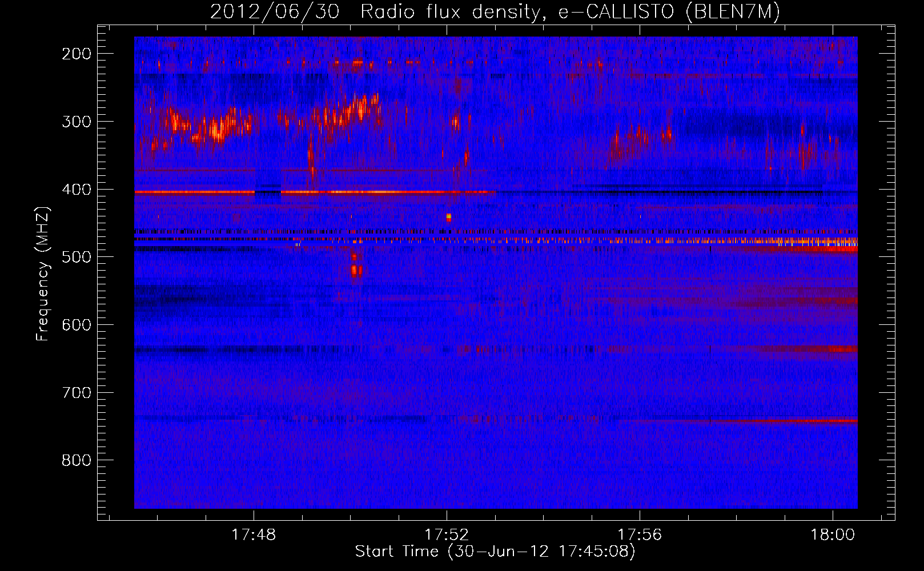Screen dimensions: 924x571
Task: Click the 500 frequency tick label
Action: 77,257
